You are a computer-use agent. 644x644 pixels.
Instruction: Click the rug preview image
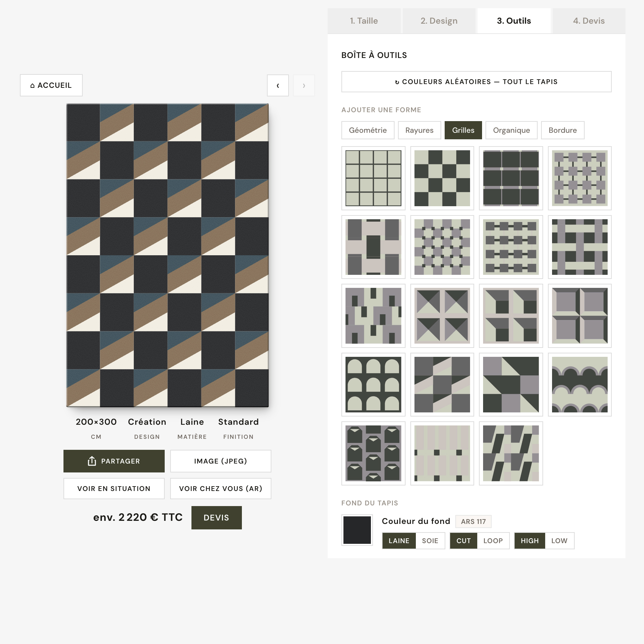[167, 255]
